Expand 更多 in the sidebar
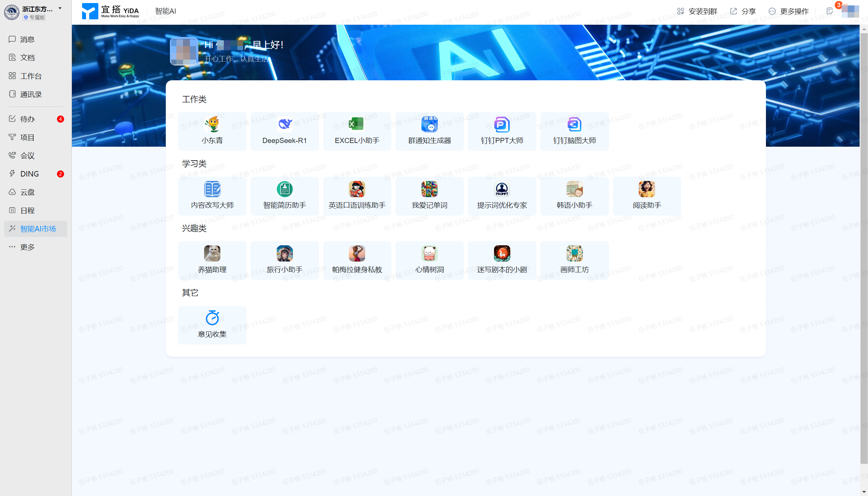Image resolution: width=868 pixels, height=496 pixels. [27, 247]
